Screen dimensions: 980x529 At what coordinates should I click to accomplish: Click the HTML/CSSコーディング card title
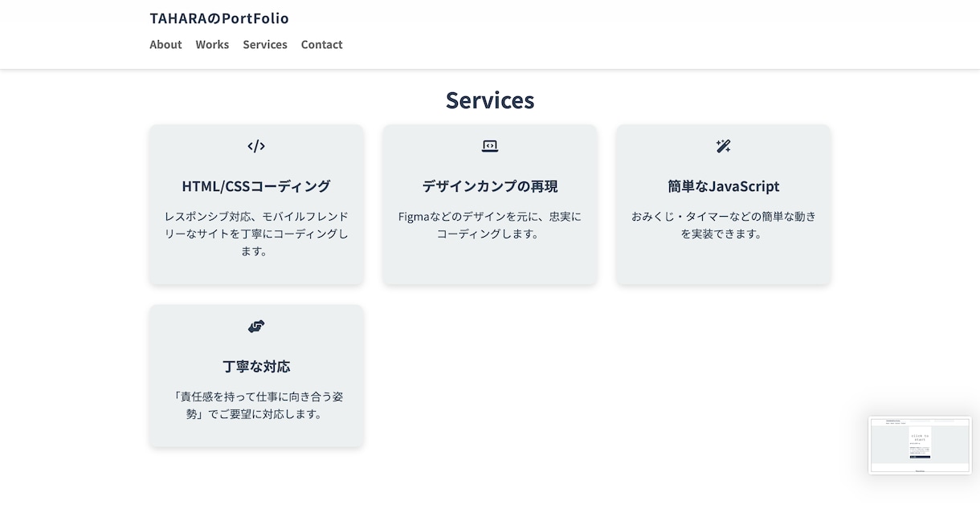[x=256, y=186]
